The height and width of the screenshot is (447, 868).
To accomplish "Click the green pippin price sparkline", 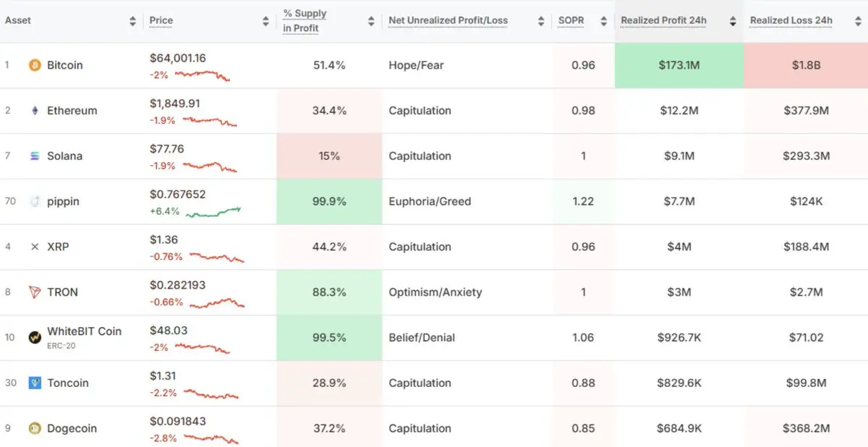I will [x=213, y=212].
